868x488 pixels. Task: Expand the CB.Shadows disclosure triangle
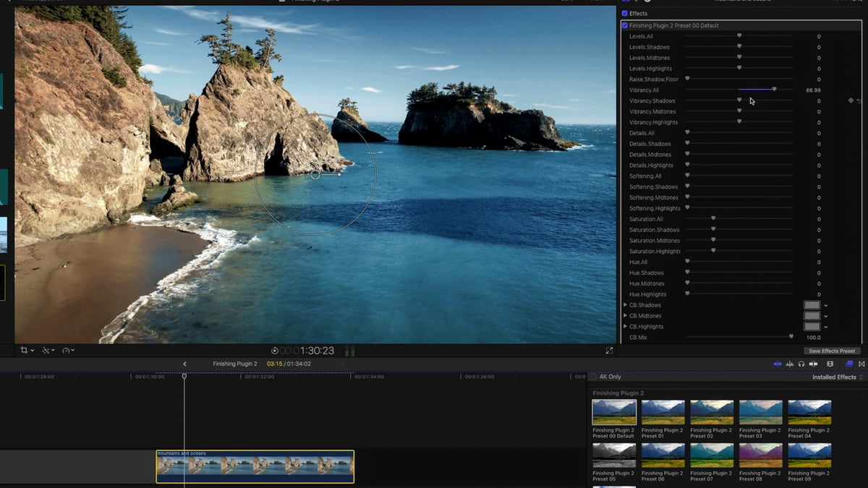[x=625, y=305]
